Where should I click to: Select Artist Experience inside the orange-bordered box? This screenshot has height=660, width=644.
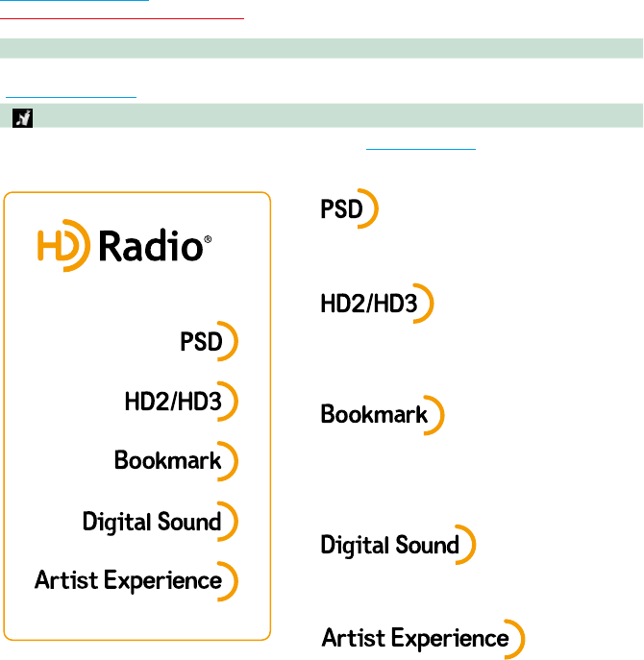coord(136,581)
